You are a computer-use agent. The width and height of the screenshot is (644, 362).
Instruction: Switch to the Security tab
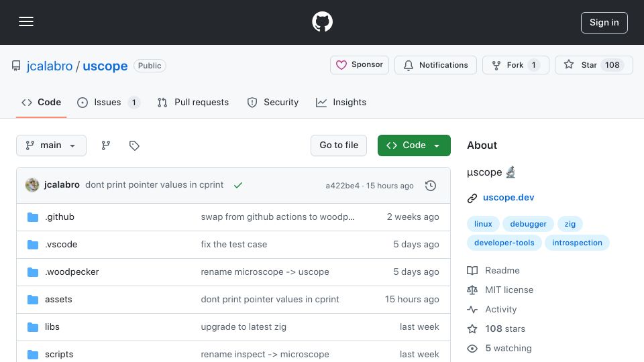pos(273,102)
